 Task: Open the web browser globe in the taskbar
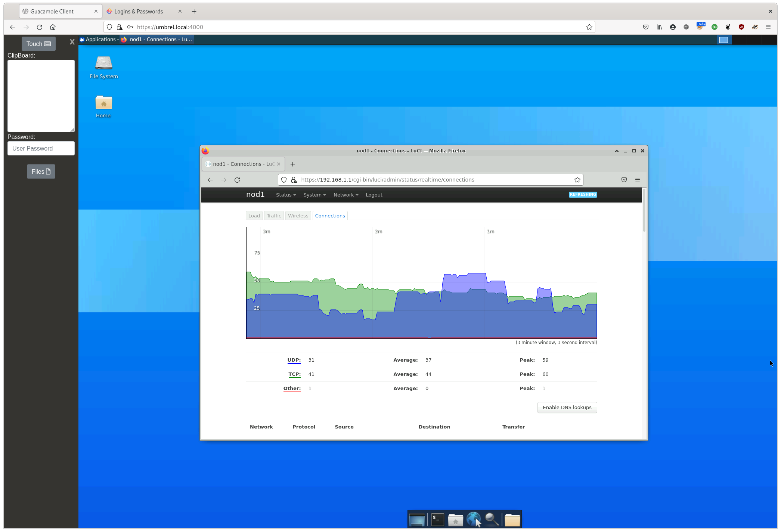[x=474, y=519]
